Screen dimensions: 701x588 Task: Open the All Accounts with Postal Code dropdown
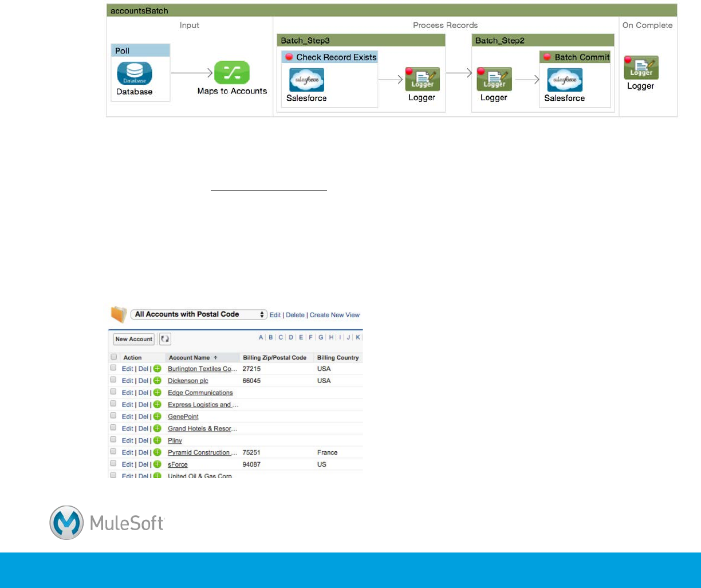[199, 314]
